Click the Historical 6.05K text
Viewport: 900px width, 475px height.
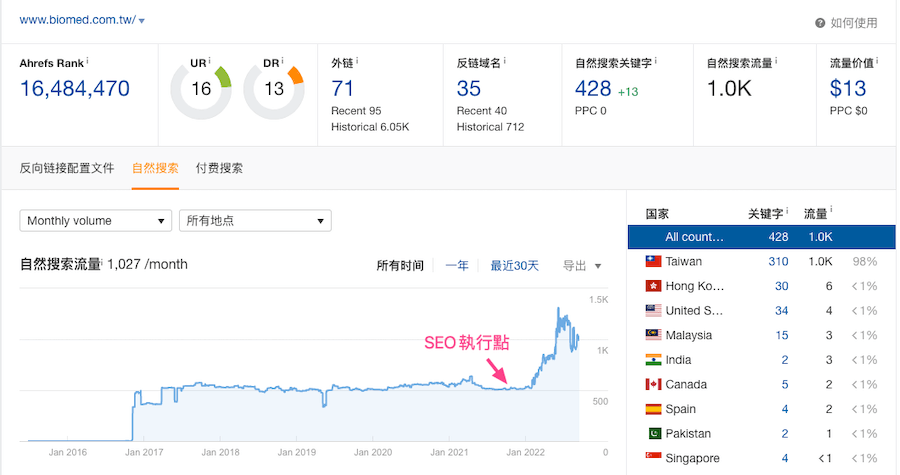370,127
